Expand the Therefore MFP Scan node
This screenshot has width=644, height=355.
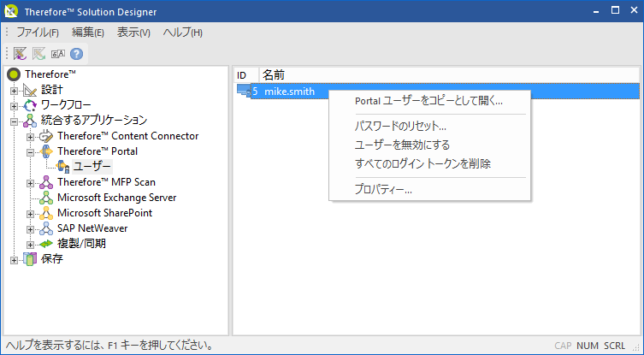point(31,183)
